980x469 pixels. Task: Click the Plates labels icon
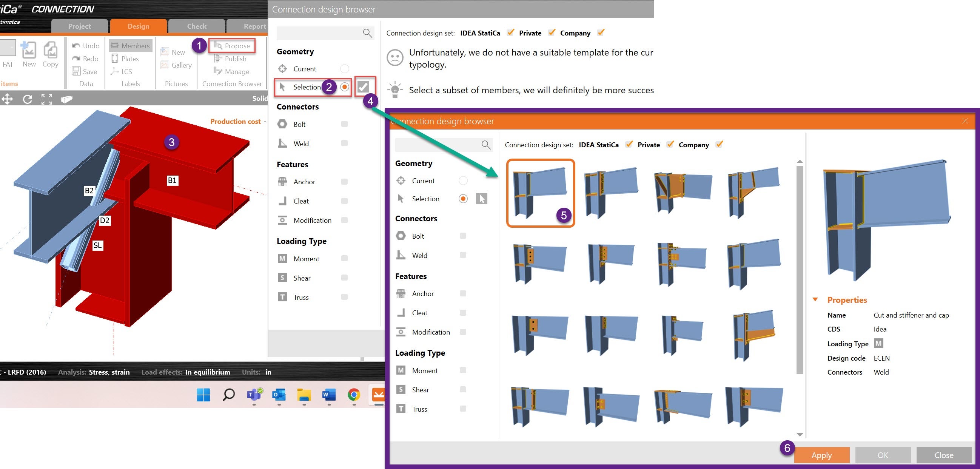click(114, 59)
